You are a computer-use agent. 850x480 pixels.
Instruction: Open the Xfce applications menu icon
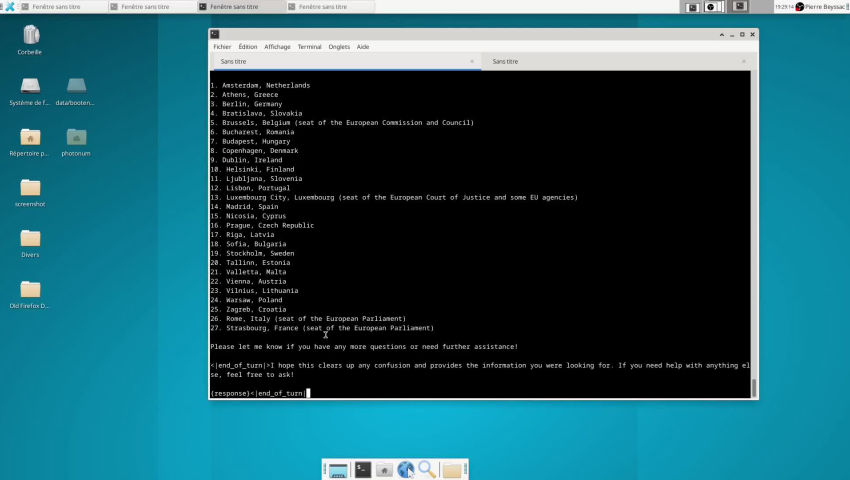pos(9,7)
